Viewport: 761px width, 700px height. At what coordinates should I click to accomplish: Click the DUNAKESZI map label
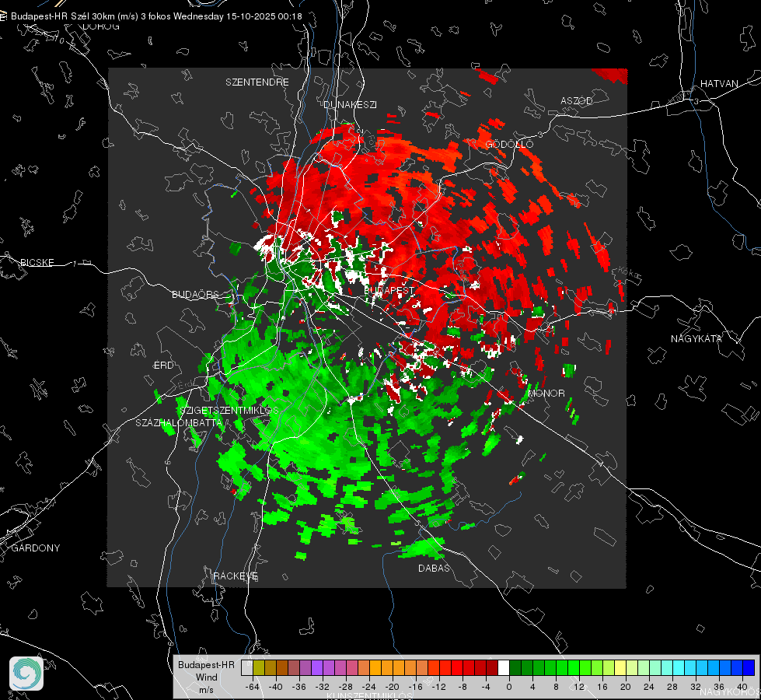350,104
